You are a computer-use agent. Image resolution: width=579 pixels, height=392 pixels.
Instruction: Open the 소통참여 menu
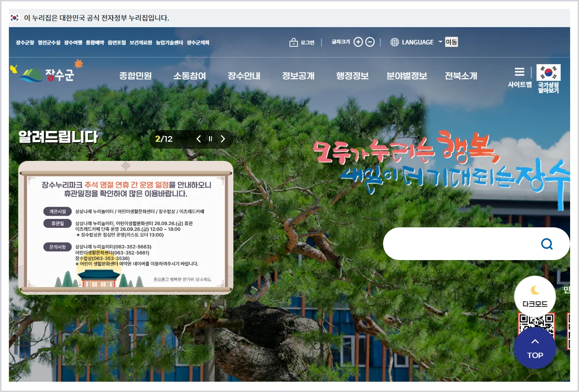[x=190, y=76]
